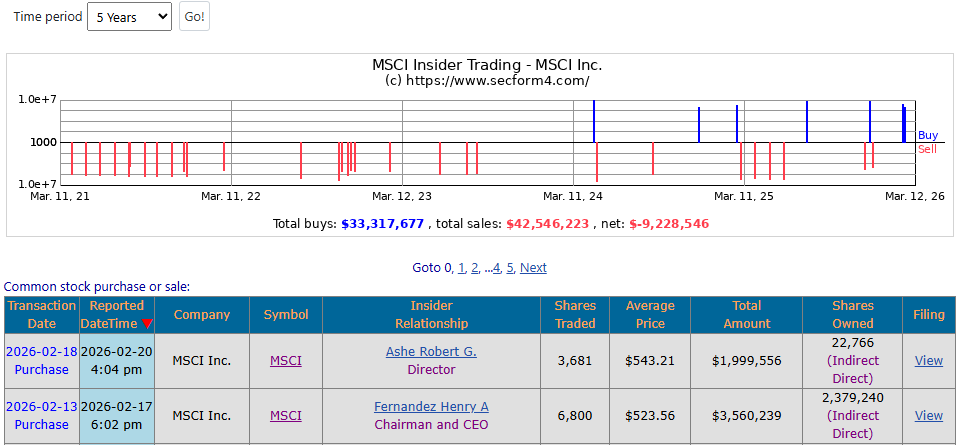Click the 22,766 shares owned value
Image resolution: width=960 pixels, height=445 pixels.
coord(853,342)
